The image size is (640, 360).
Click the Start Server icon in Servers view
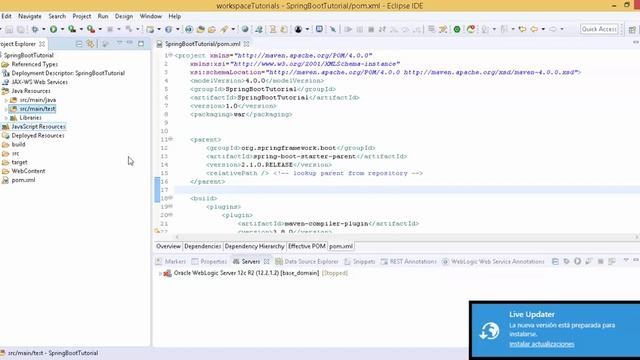[578, 261]
